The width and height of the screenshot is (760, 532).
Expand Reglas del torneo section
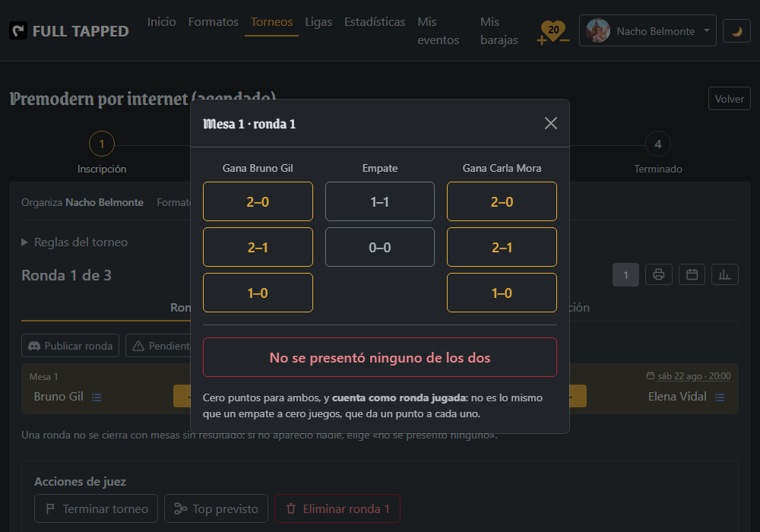point(74,242)
